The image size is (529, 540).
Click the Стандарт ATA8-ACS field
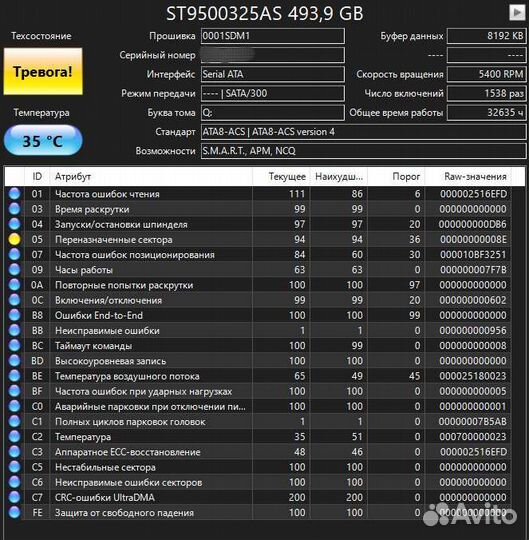coord(363,132)
